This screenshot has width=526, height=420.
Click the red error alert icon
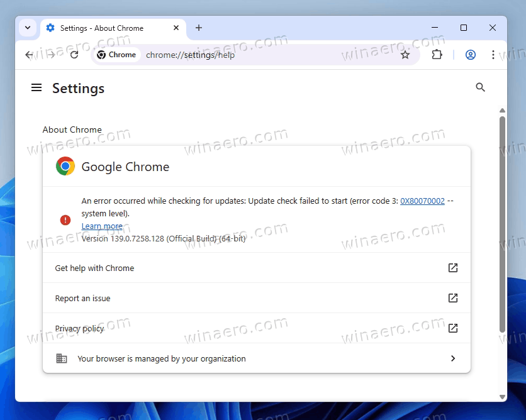point(65,220)
